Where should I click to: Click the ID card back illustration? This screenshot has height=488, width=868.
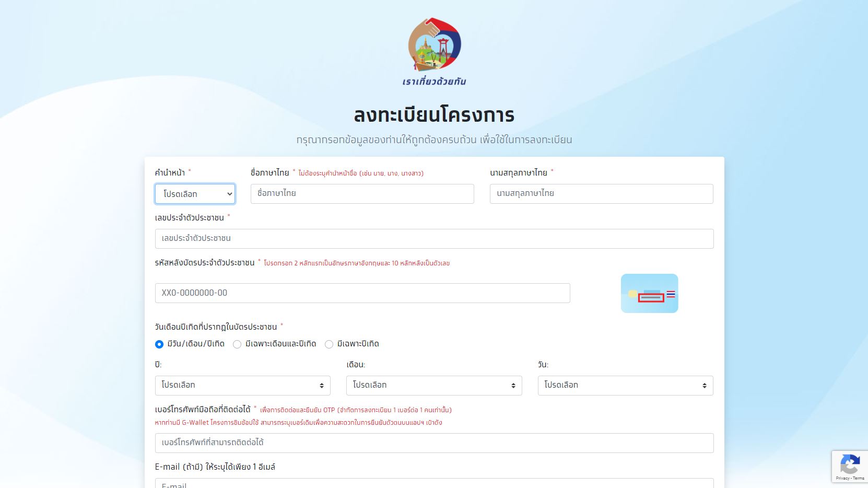click(x=649, y=294)
